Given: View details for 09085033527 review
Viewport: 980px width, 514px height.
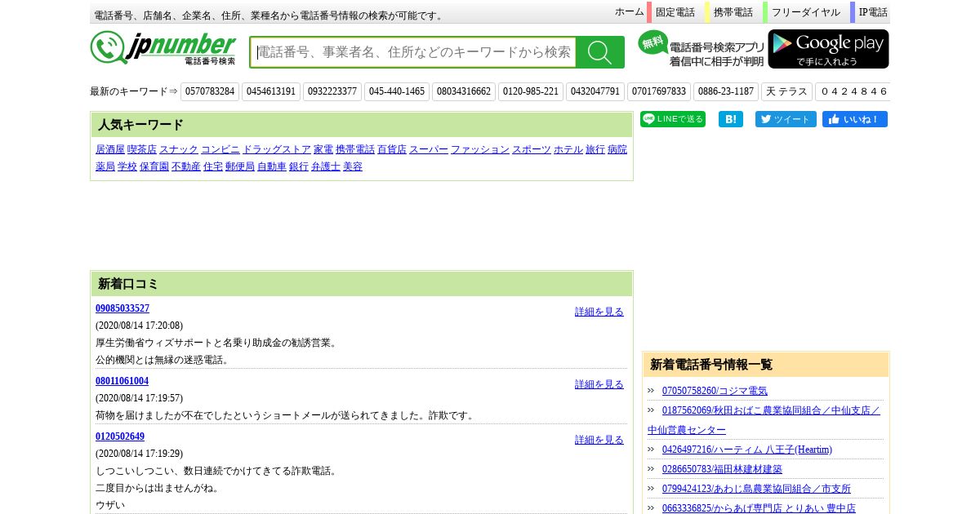Looking at the screenshot, I should pyautogui.click(x=599, y=312).
